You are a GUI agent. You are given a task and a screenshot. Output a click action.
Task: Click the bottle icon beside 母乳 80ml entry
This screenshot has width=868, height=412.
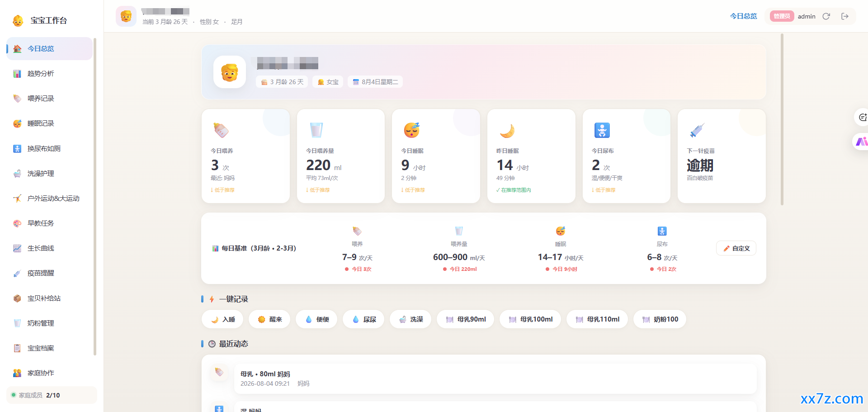tap(219, 372)
